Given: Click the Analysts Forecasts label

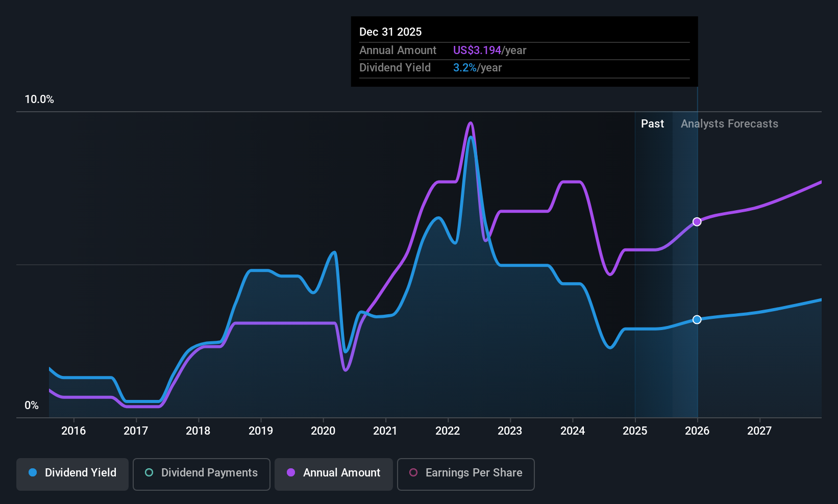Looking at the screenshot, I should (x=729, y=124).
